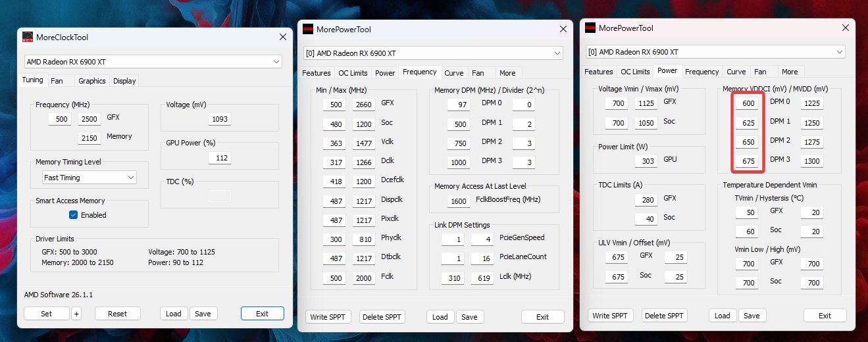Open the OC Limits tab in the Frequency-tab MorePowerTool window
Image resolution: width=868 pixels, height=342 pixels.
click(353, 73)
